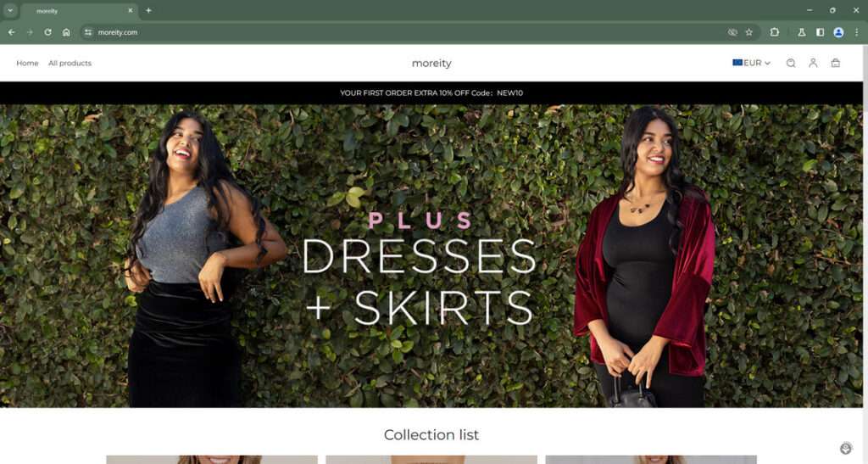This screenshot has height=464, width=868.
Task: Expand the tab search chevron
Action: coord(10,10)
